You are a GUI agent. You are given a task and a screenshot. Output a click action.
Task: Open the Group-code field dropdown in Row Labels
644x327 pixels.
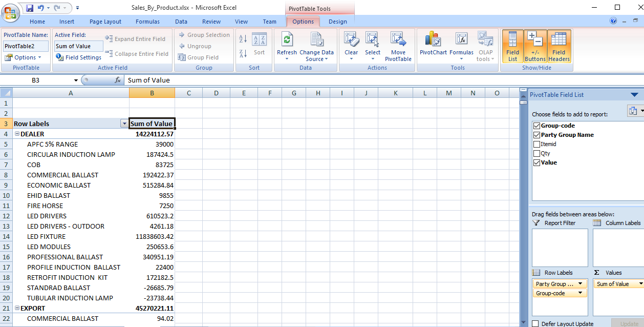point(580,293)
